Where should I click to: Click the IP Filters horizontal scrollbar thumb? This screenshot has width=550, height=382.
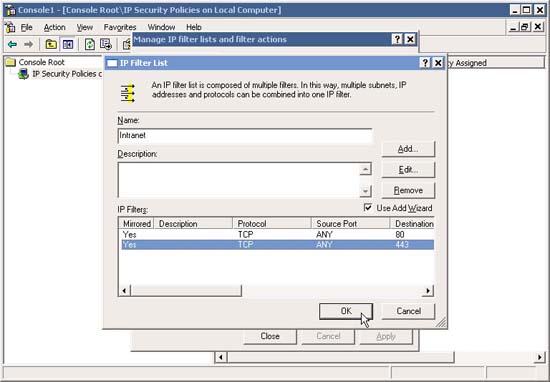click(186, 290)
